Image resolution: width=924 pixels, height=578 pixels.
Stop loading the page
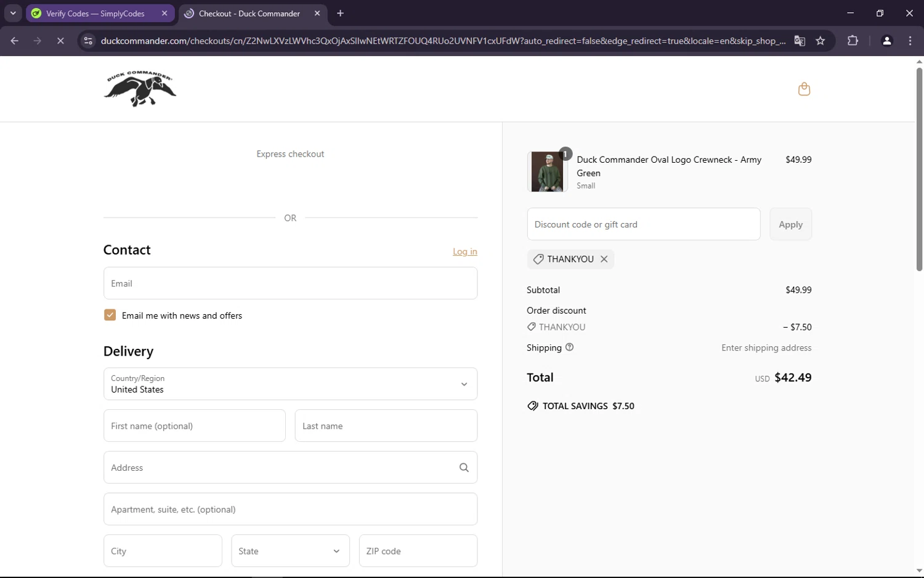(x=60, y=41)
